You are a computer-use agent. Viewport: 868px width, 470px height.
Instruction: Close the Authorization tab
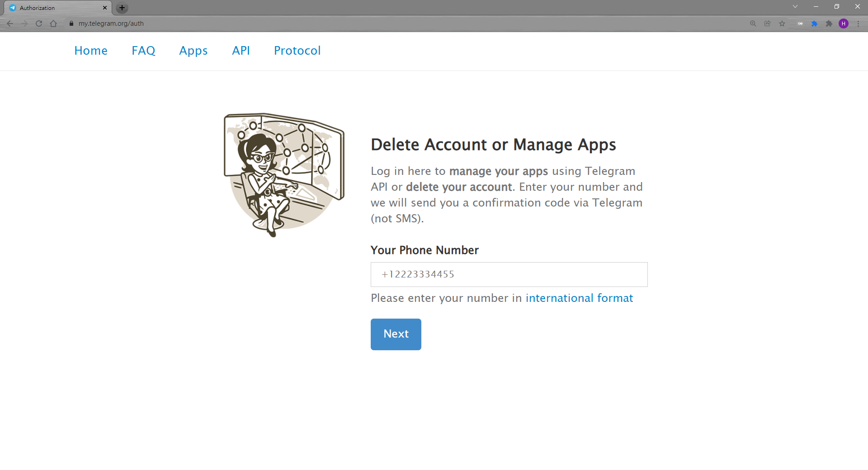pos(105,8)
